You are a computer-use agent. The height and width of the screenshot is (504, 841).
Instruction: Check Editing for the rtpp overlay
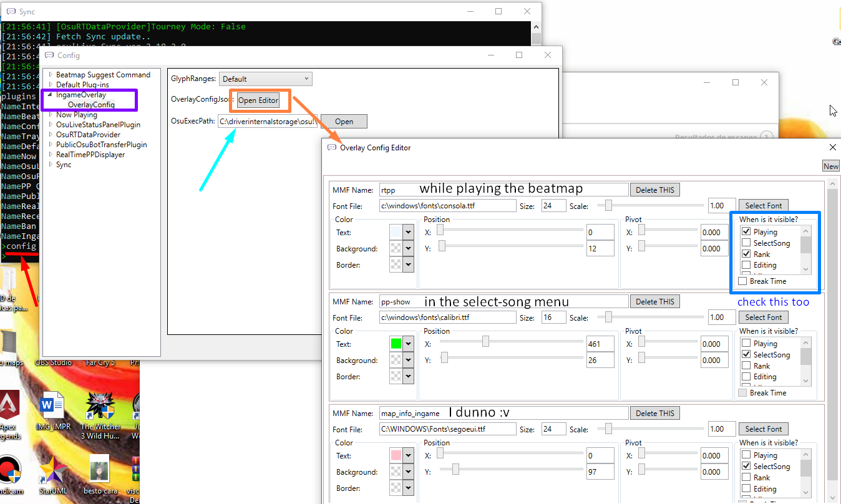tap(746, 265)
